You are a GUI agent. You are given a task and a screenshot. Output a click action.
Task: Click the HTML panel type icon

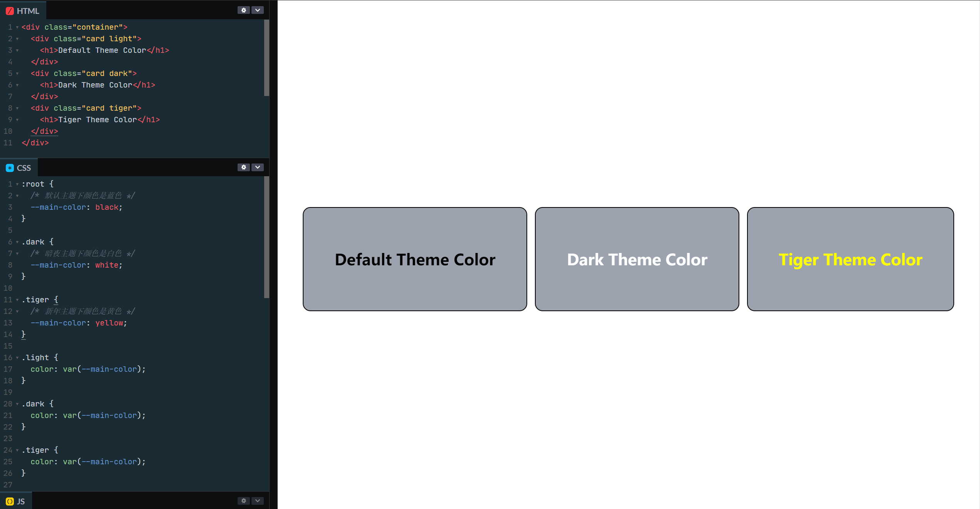(9, 10)
